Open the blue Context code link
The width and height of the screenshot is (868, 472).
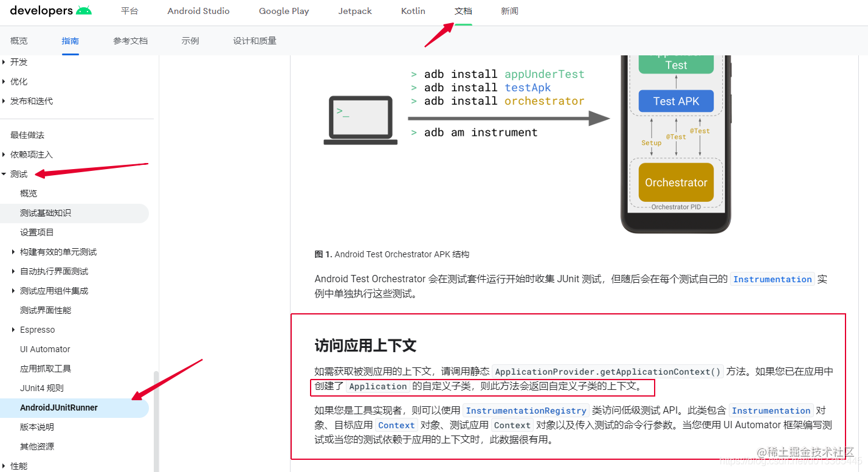coord(396,425)
